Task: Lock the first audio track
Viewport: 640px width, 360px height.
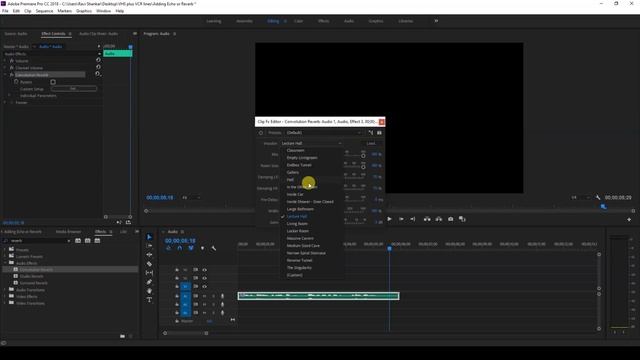Action: pos(177,296)
